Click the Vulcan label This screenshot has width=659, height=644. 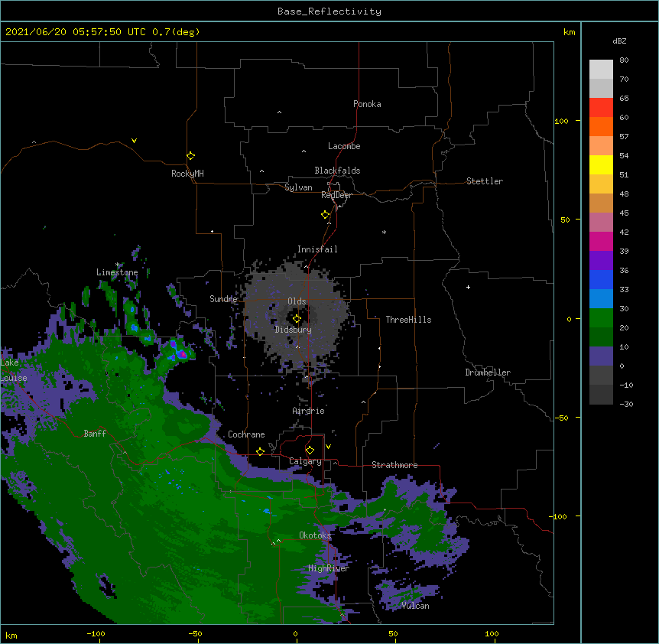(x=415, y=606)
